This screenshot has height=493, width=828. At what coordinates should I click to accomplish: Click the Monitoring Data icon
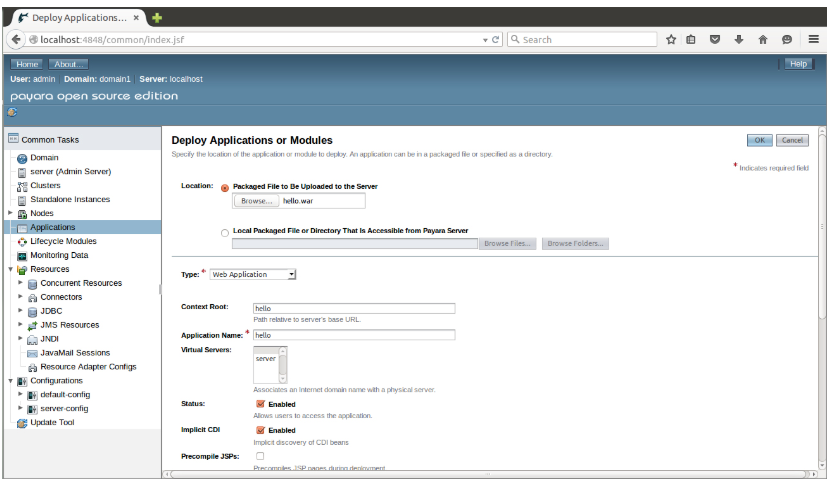[x=22, y=256]
